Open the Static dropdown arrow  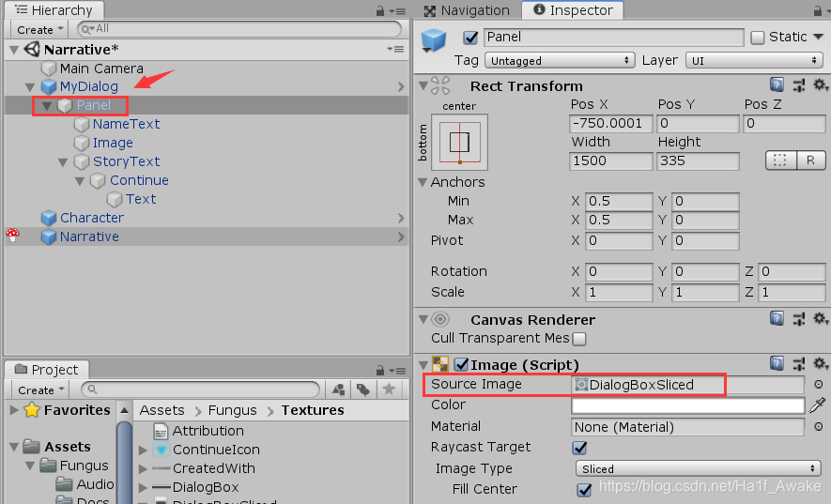click(818, 37)
